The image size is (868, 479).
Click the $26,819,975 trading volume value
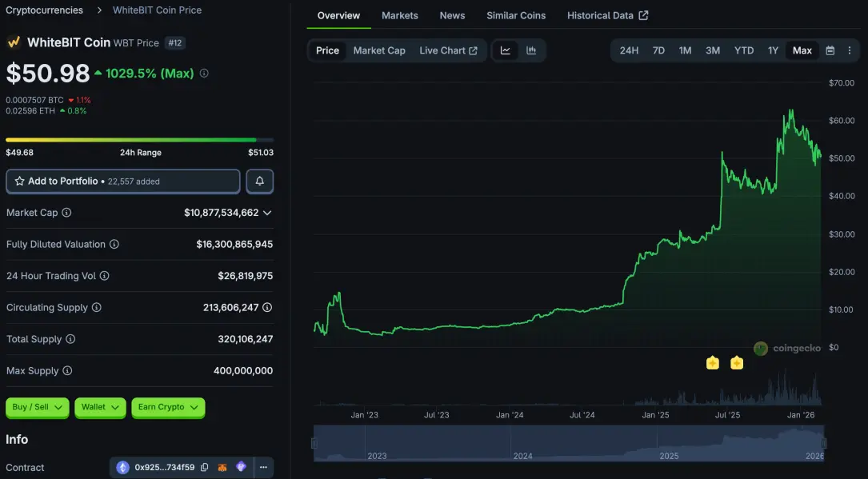[x=246, y=275]
